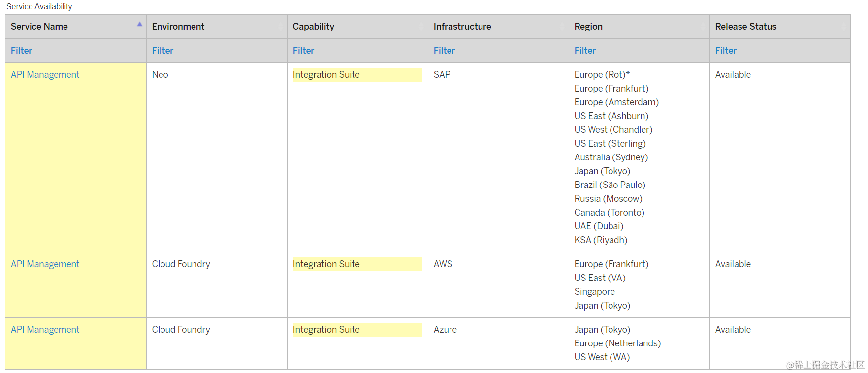Open API Management link in Azure row

pyautogui.click(x=45, y=330)
